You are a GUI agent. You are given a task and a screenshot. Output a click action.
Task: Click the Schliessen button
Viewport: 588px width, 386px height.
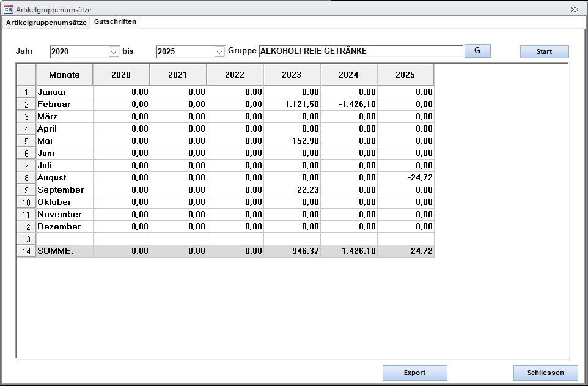[x=545, y=373]
